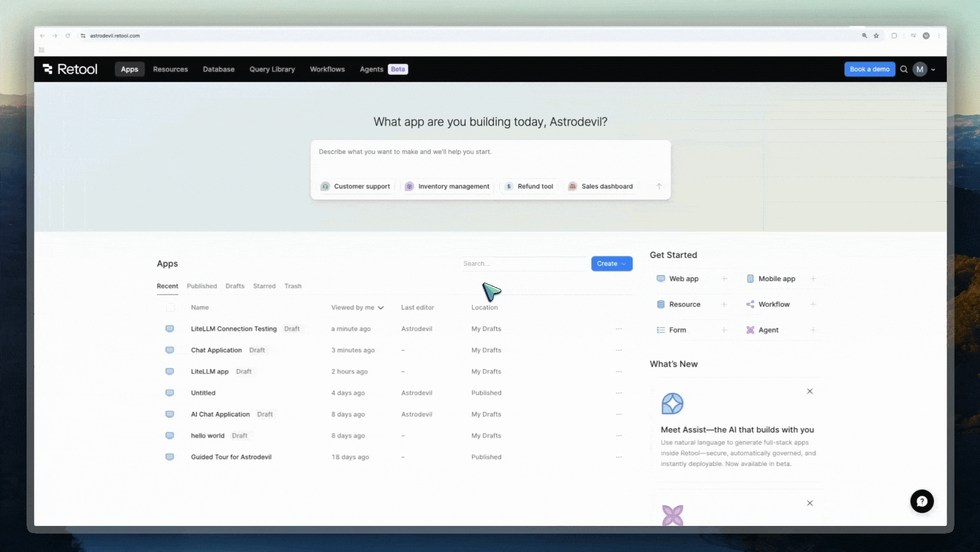Bookmark the page with the star icon
The image size is (980, 552).
pyautogui.click(x=876, y=36)
